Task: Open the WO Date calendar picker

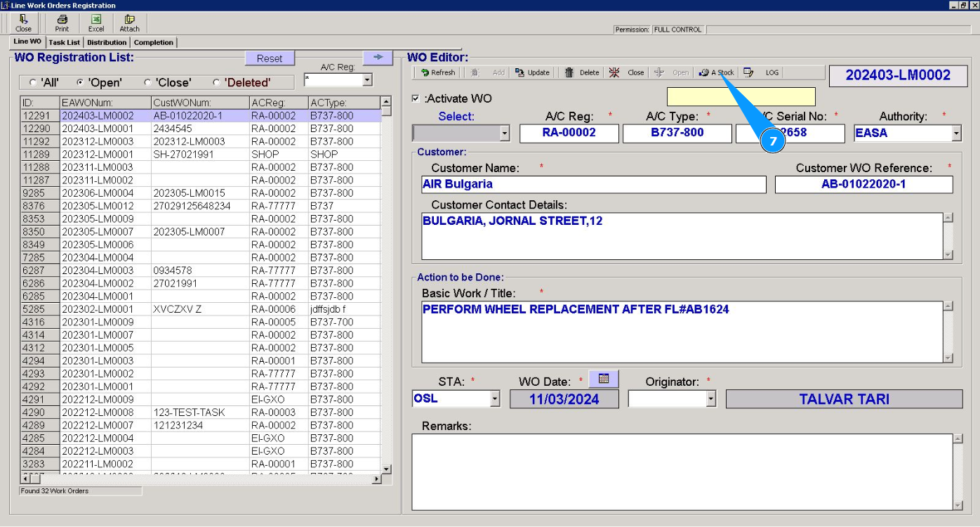Action: pyautogui.click(x=603, y=379)
